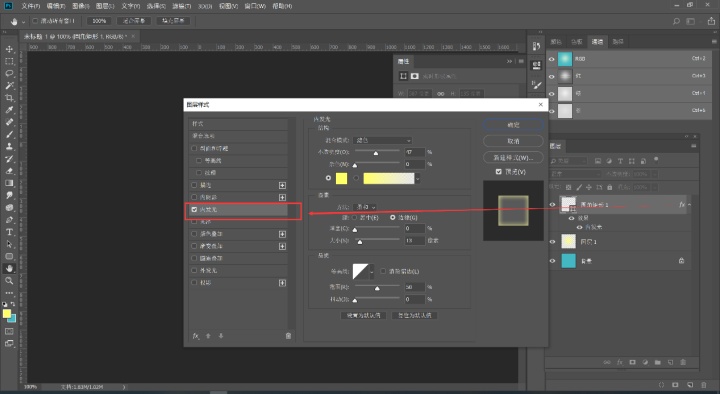
Task: Click the set as default button
Action: [x=363, y=315]
